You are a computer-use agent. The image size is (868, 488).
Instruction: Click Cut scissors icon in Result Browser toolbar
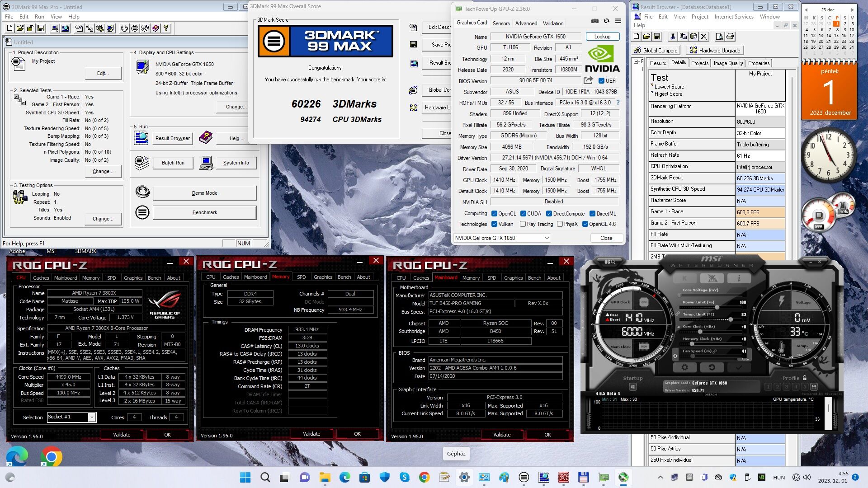click(673, 36)
